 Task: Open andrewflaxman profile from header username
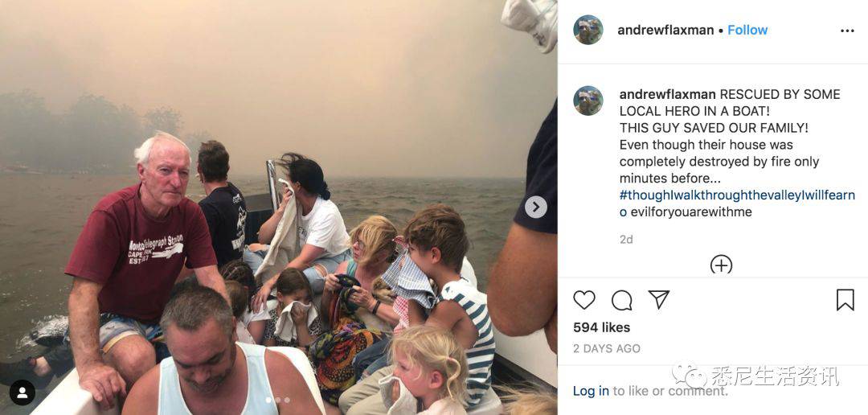665,31
